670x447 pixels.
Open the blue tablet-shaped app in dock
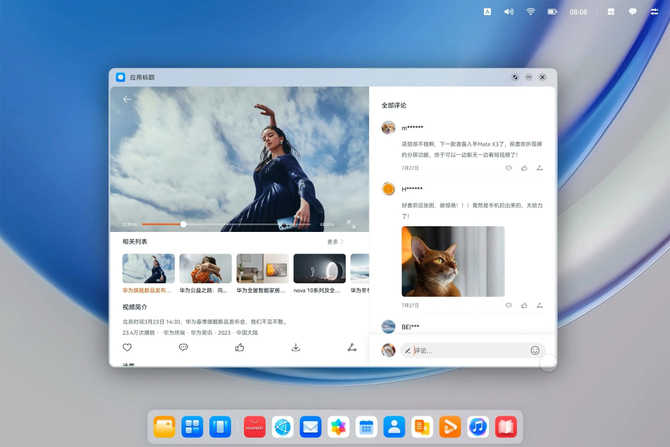[x=220, y=427]
